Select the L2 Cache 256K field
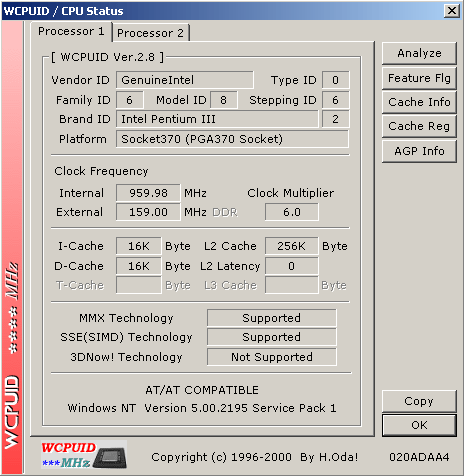The width and height of the screenshot is (464, 476). [x=292, y=246]
